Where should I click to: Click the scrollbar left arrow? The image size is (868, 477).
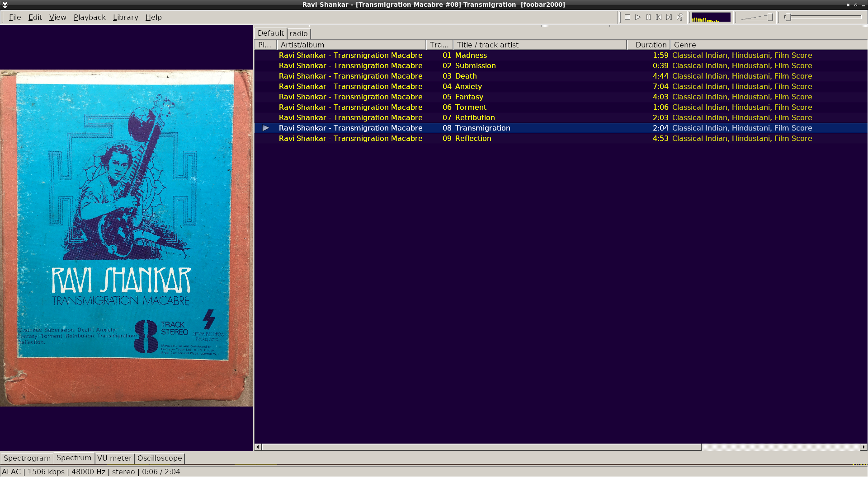click(258, 447)
